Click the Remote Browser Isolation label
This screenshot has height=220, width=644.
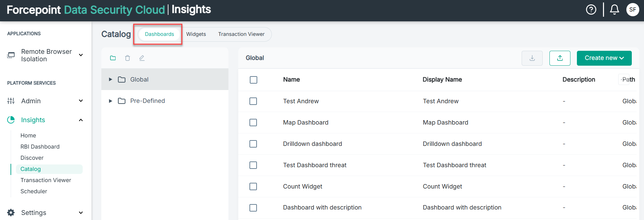[x=46, y=55]
